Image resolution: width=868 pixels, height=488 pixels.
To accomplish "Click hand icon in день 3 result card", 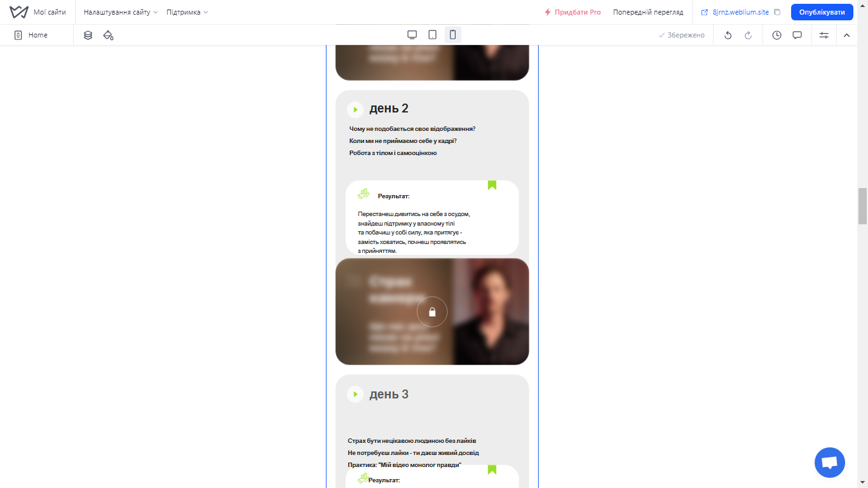I will pyautogui.click(x=363, y=478).
